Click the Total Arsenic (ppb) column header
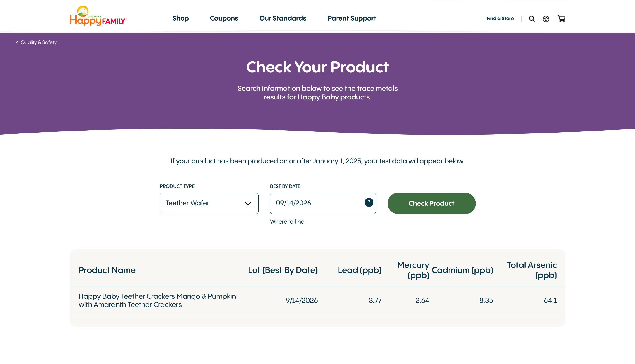The height and width of the screenshot is (364, 635). pyautogui.click(x=532, y=270)
